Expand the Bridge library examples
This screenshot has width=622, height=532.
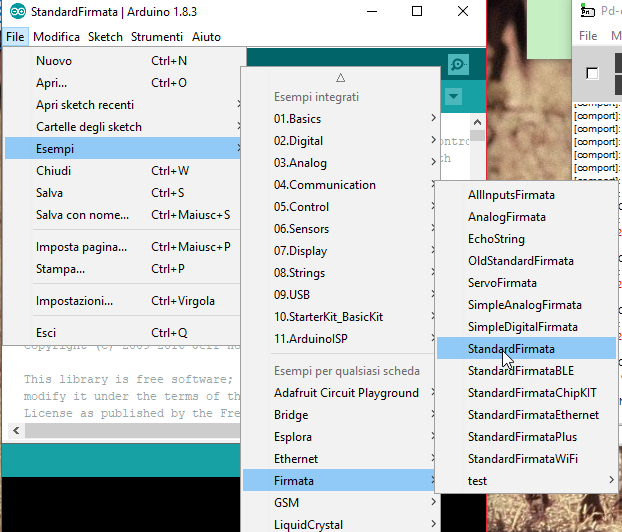[339, 415]
